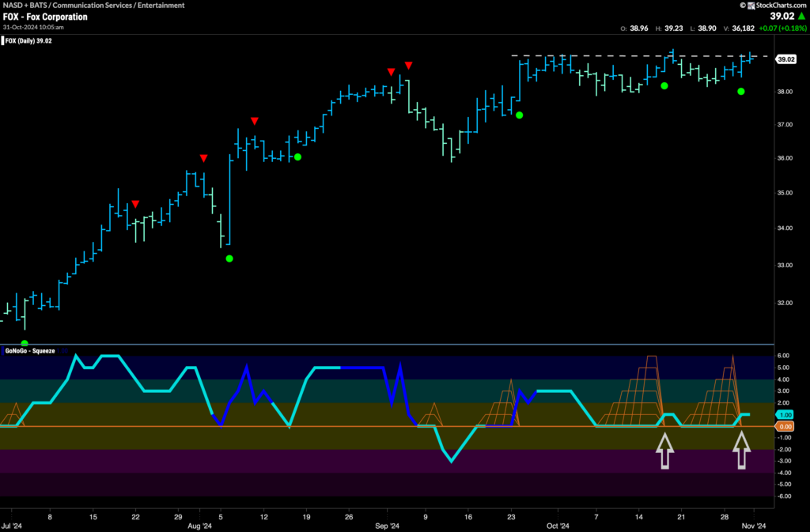Viewport: 810px width, 532px height.
Task: Select the red triangle above the mid-August candles
Action: [254, 121]
